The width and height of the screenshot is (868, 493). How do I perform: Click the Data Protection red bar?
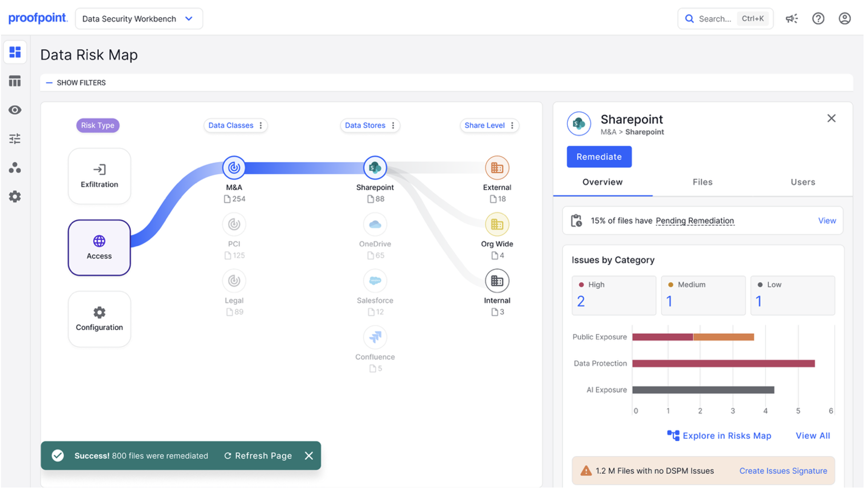click(x=723, y=363)
